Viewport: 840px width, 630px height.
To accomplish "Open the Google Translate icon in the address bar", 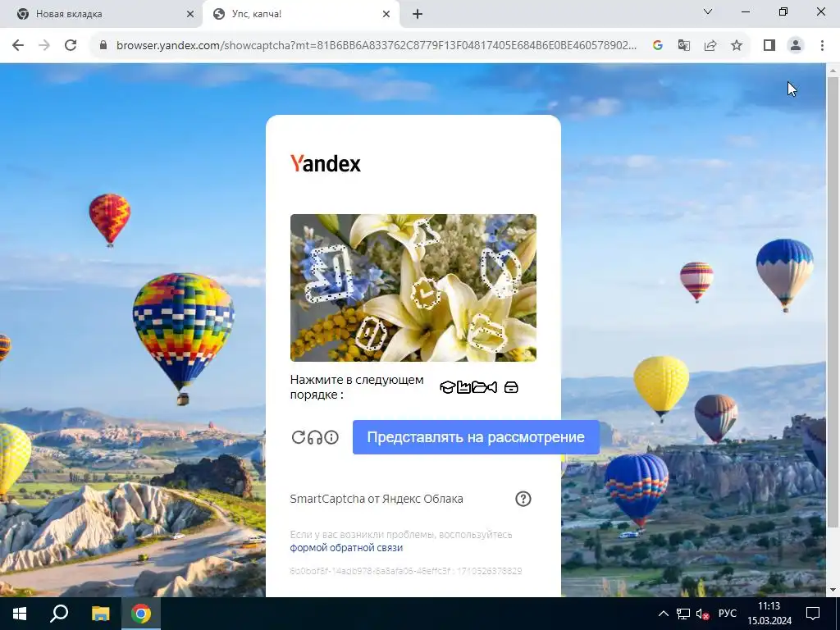I will tap(683, 45).
